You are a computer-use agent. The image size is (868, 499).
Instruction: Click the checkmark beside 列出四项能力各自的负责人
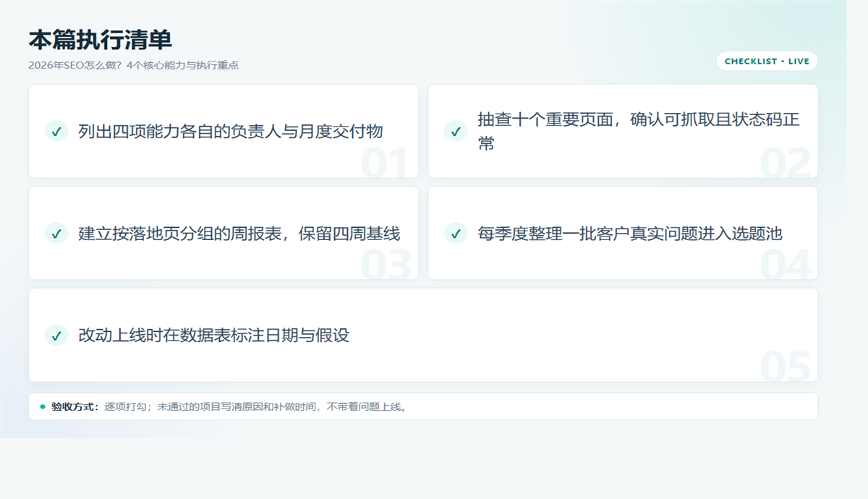tap(56, 131)
